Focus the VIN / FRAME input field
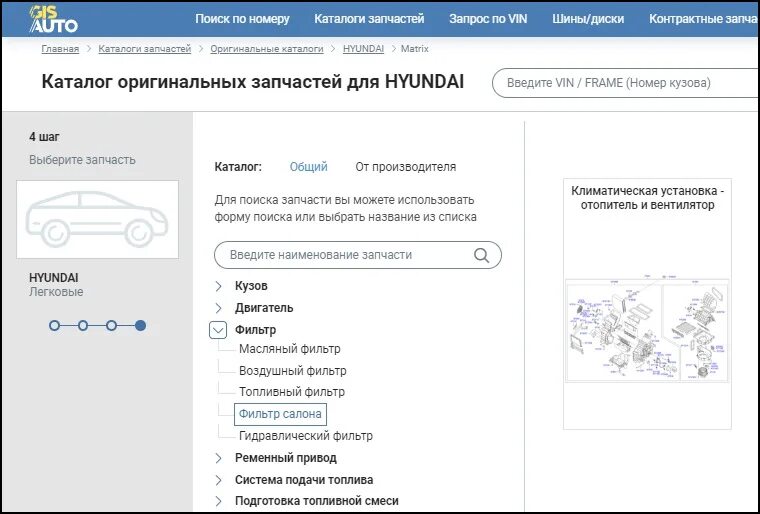Viewport: 760px width, 514px height. point(625,83)
